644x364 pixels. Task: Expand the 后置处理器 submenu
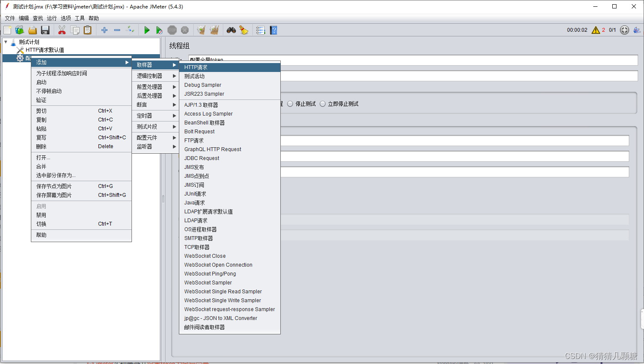(x=156, y=96)
